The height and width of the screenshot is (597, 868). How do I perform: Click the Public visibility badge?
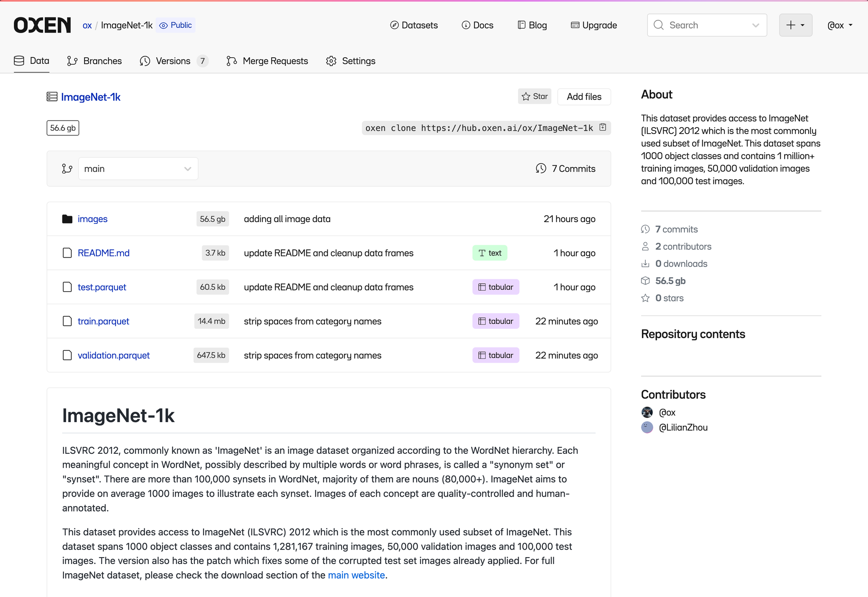pos(176,25)
